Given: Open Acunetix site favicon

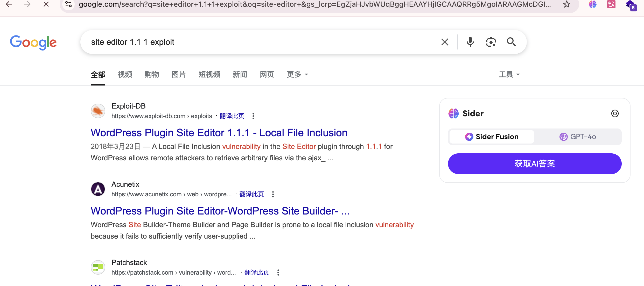Looking at the screenshot, I should [x=98, y=189].
